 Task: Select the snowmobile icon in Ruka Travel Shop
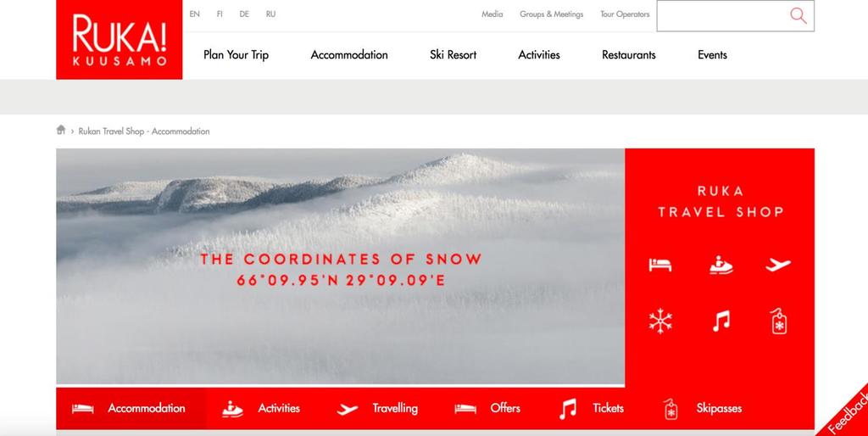tap(721, 265)
